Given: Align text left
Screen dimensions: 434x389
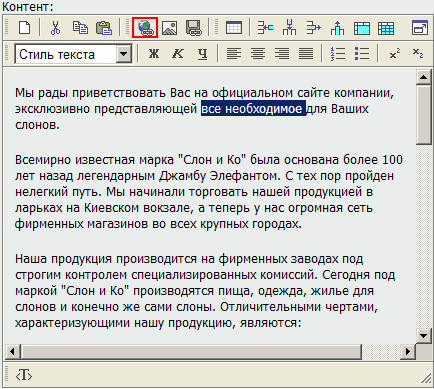Looking at the screenshot, I should 234,54.
